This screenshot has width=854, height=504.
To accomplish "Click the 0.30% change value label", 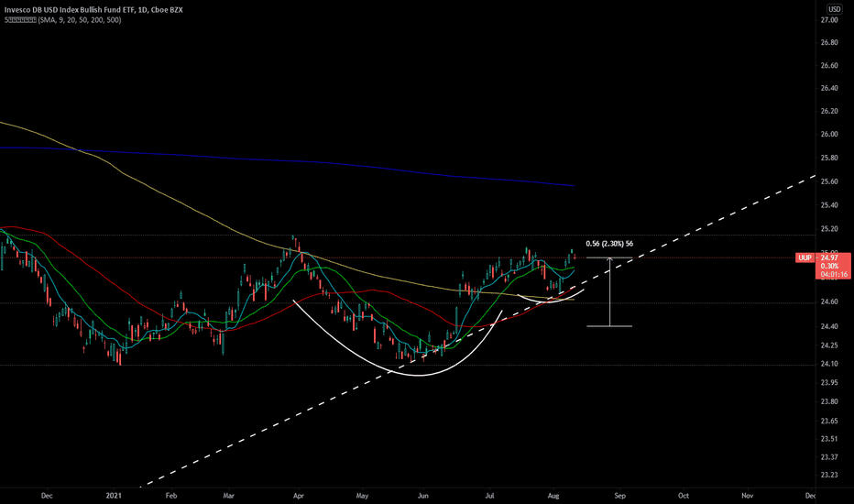I will coord(829,266).
